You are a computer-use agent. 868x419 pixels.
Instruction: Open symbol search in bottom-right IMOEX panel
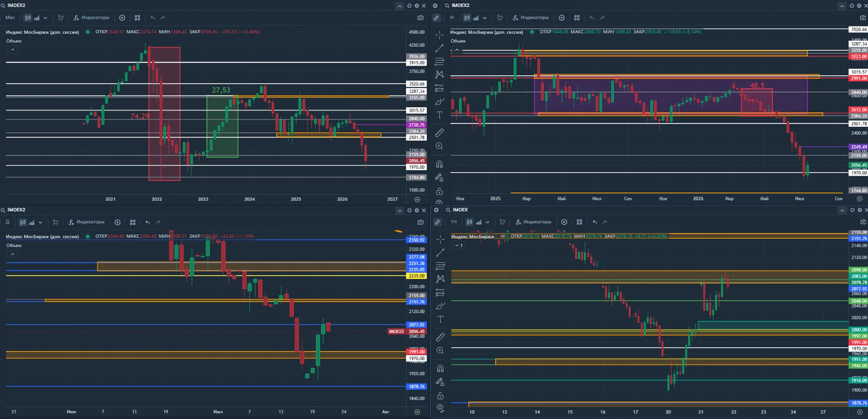tap(448, 210)
